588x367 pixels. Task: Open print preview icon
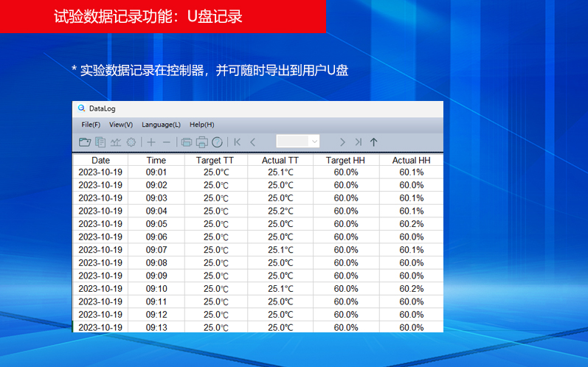187,142
